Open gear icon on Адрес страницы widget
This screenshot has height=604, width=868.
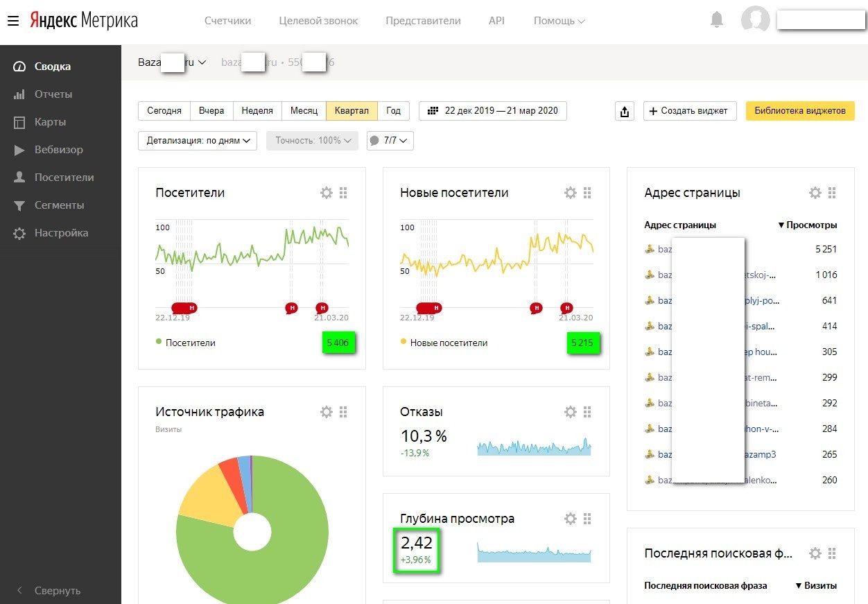coord(815,193)
